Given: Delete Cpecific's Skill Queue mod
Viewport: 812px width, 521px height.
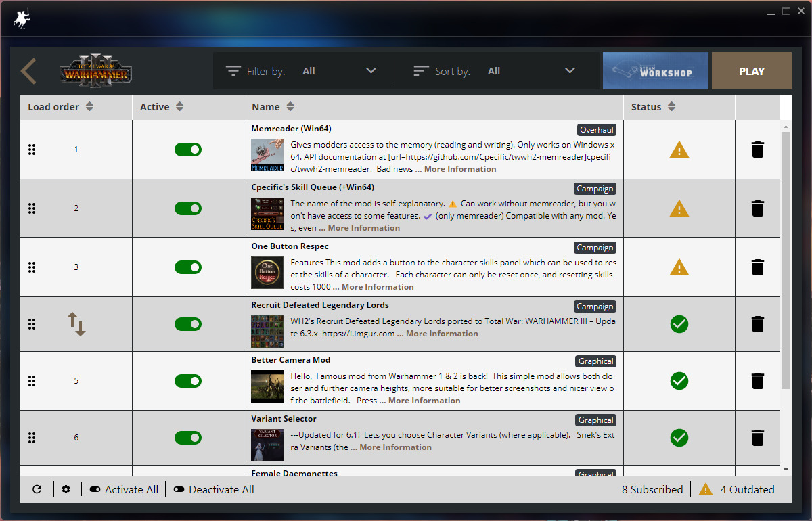Looking at the screenshot, I should click(758, 208).
